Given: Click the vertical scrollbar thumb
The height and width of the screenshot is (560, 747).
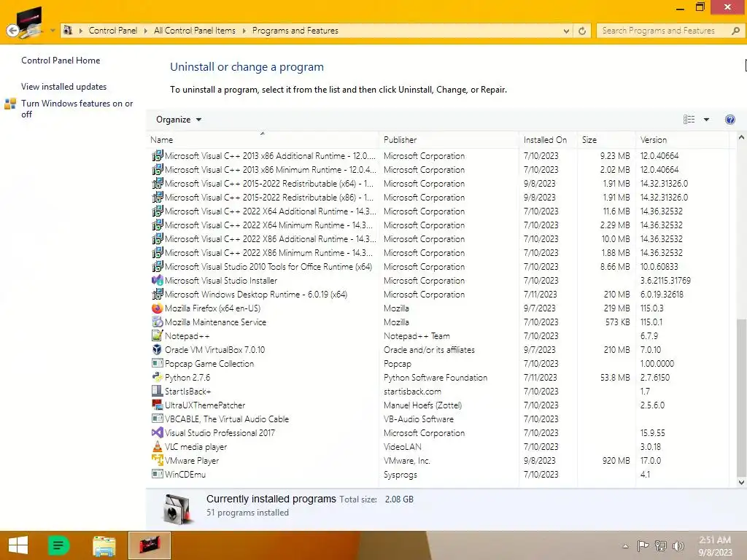Looking at the screenshot, I should 741,398.
